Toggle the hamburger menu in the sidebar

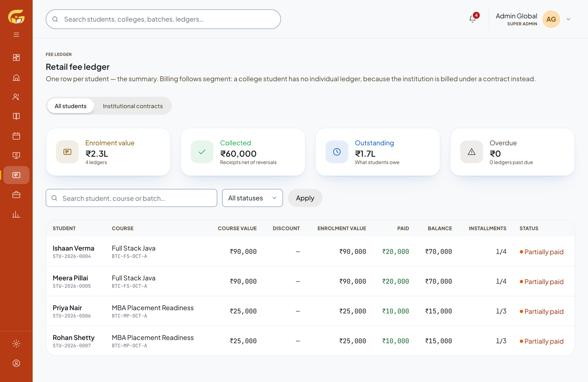tap(16, 35)
